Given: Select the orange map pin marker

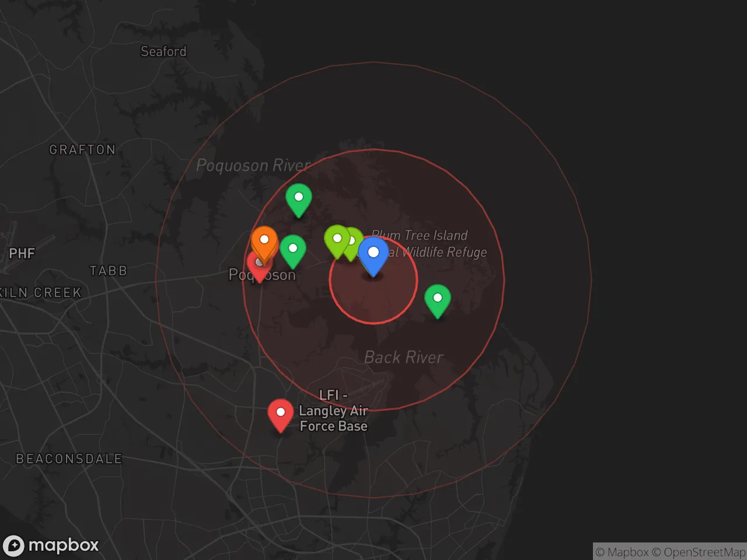Looking at the screenshot, I should point(264,242).
